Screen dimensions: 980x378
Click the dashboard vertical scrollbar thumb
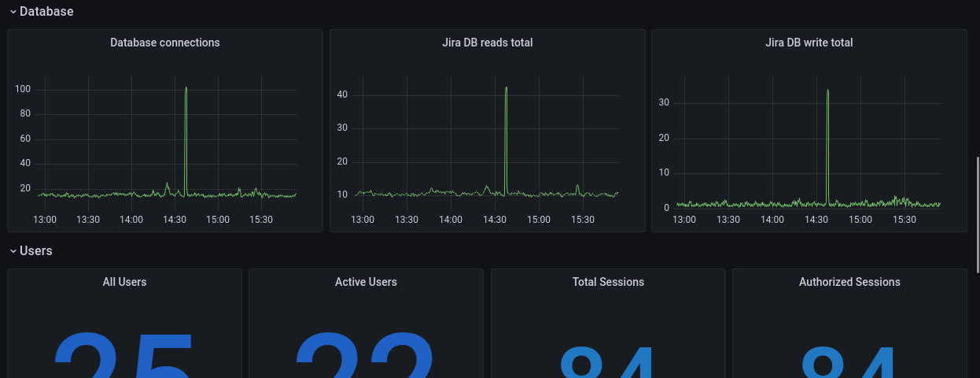(978, 214)
